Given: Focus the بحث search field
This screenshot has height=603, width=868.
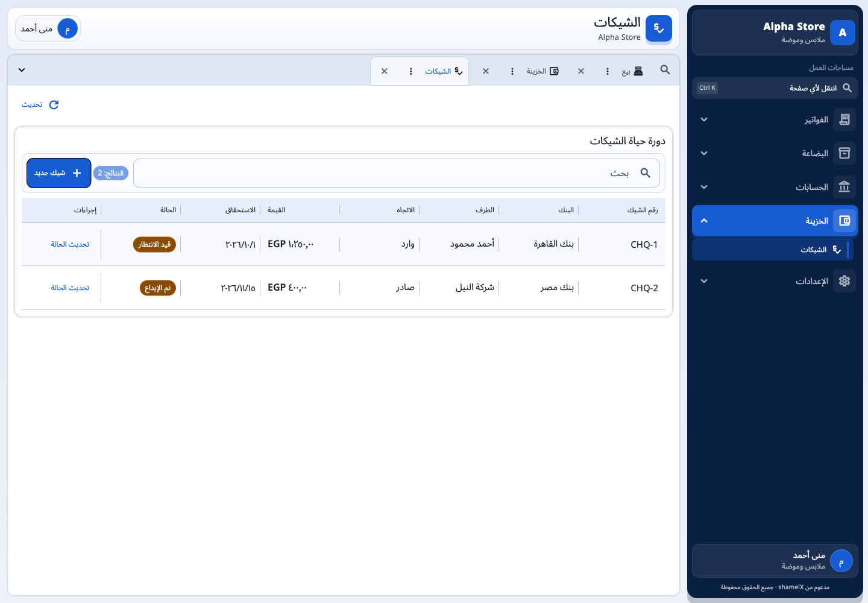Looking at the screenshot, I should tap(397, 173).
